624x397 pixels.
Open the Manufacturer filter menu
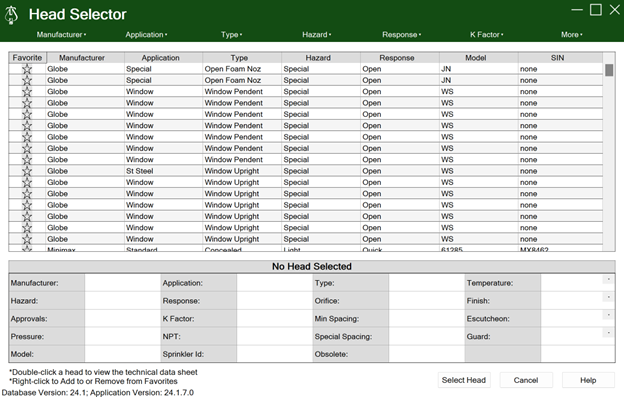61,35
